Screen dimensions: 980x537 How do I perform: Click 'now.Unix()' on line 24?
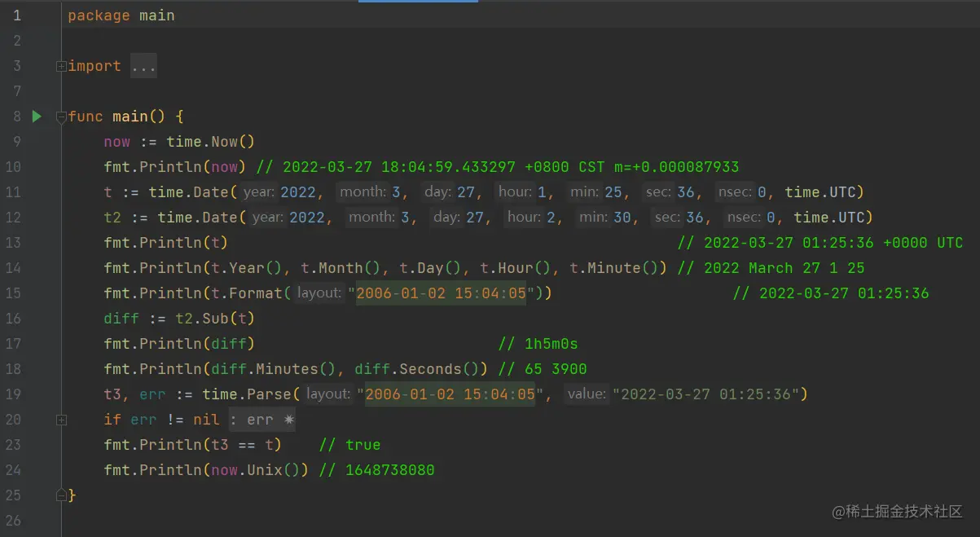pyautogui.click(x=256, y=470)
